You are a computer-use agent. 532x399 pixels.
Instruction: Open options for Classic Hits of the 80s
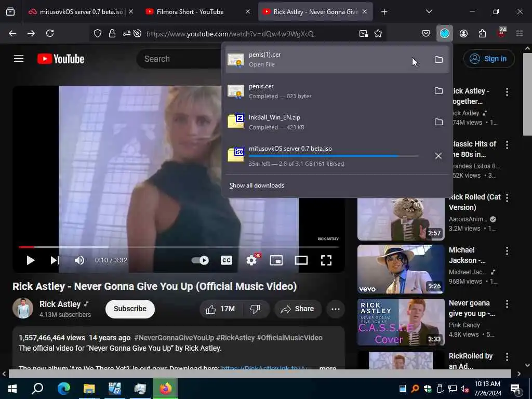point(507,145)
